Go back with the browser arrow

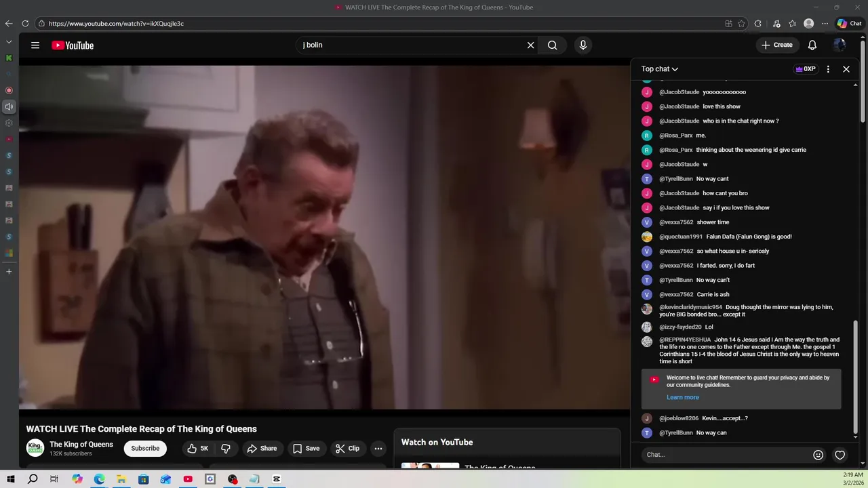coord(9,24)
